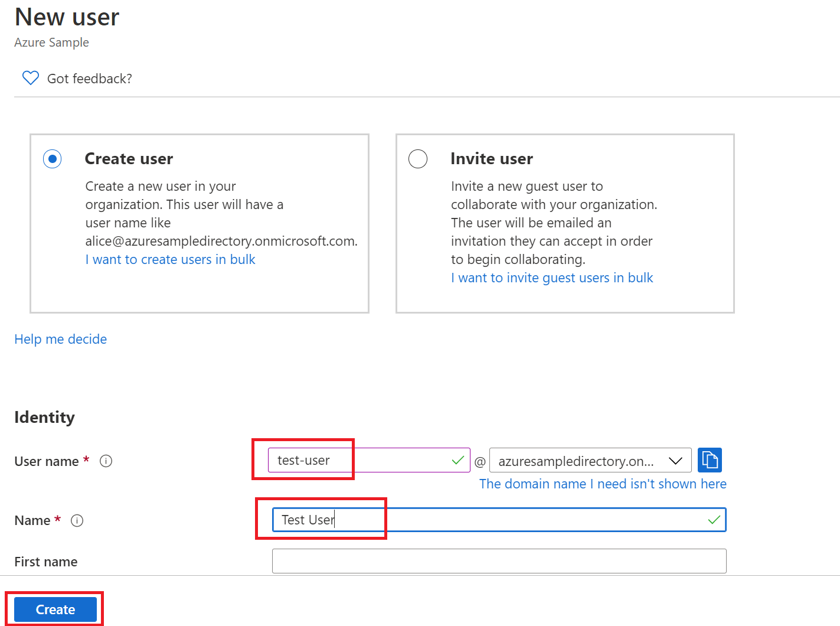Click 'Help me decide' link
The image size is (840, 626).
pyautogui.click(x=60, y=338)
